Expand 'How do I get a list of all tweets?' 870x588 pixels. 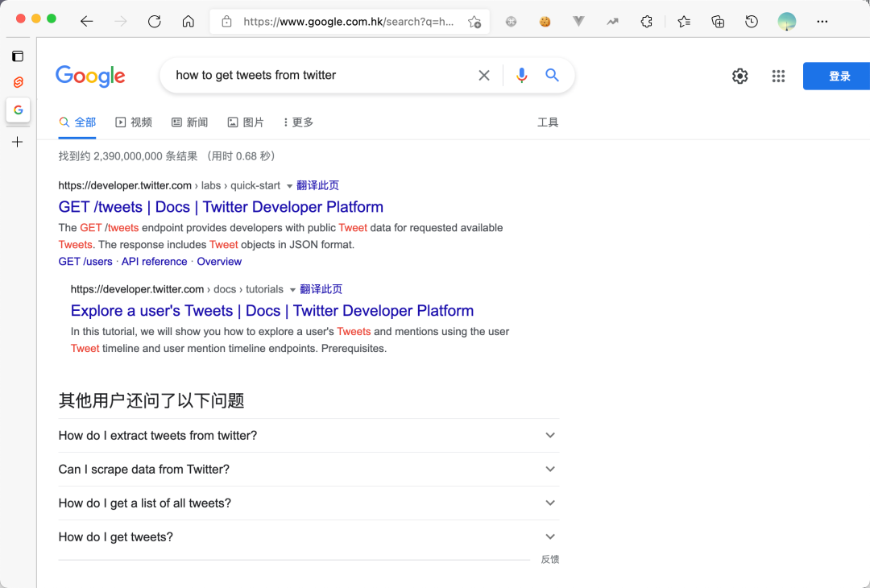click(309, 503)
